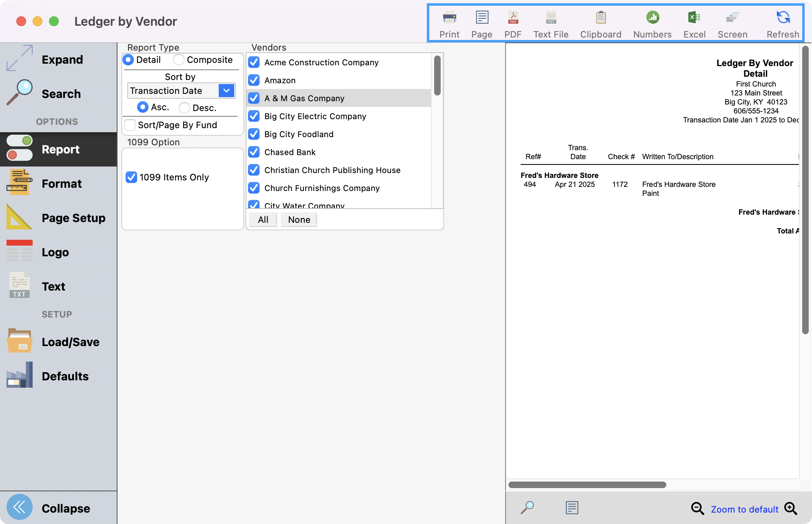The width and height of the screenshot is (812, 524).
Task: Click Zoom to default link
Action: pos(744,509)
